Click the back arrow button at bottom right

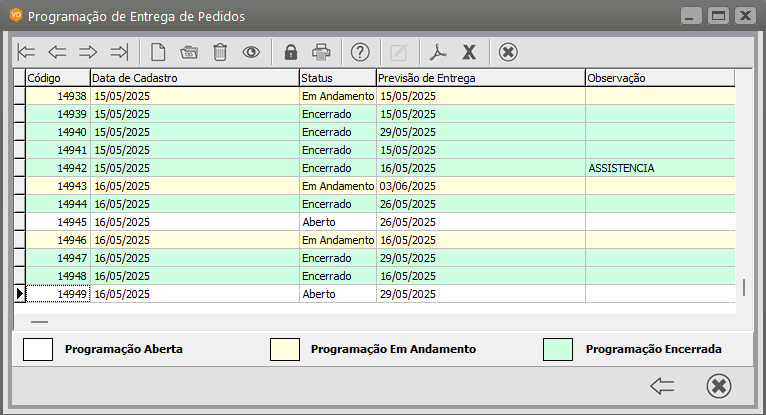[x=662, y=386]
